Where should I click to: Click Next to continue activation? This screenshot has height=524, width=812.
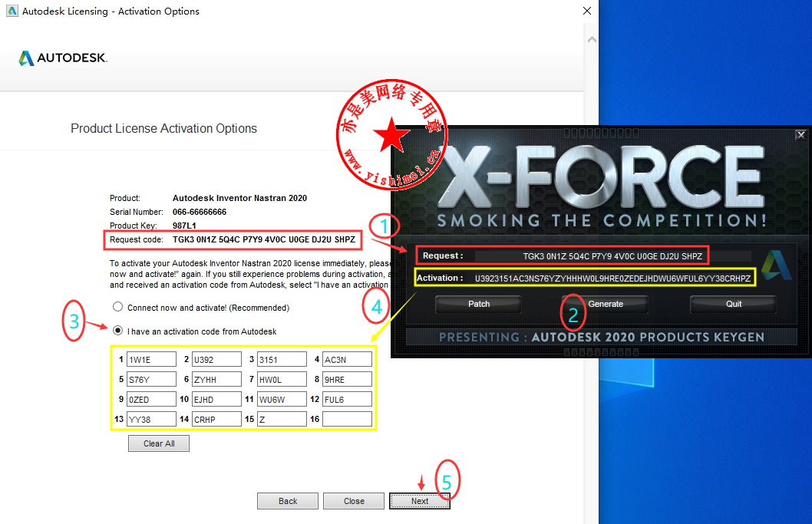point(420,501)
